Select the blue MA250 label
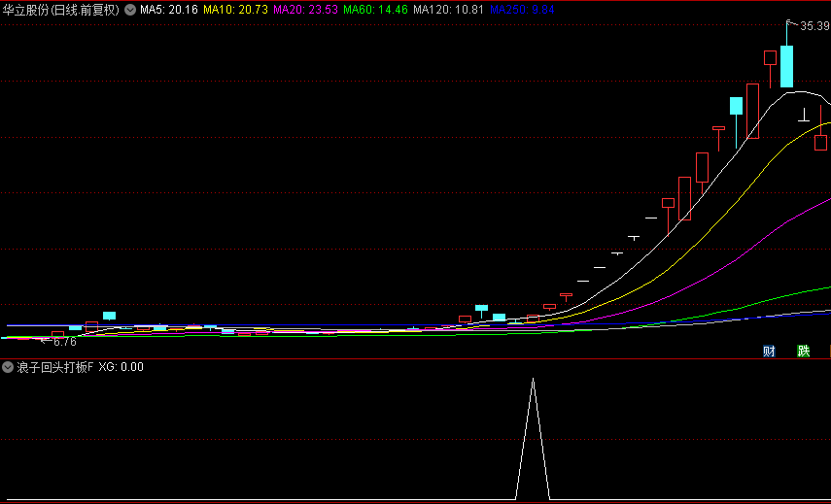The height and width of the screenshot is (504, 831). (x=522, y=10)
